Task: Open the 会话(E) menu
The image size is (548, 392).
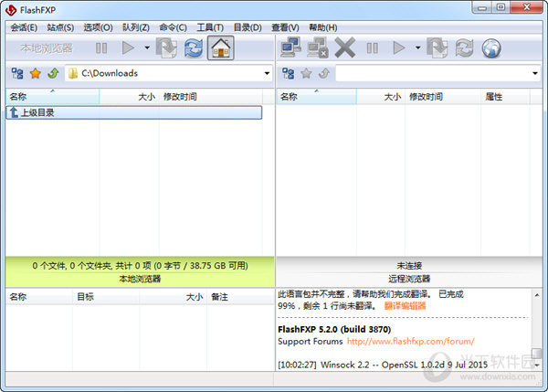Action: coord(24,27)
